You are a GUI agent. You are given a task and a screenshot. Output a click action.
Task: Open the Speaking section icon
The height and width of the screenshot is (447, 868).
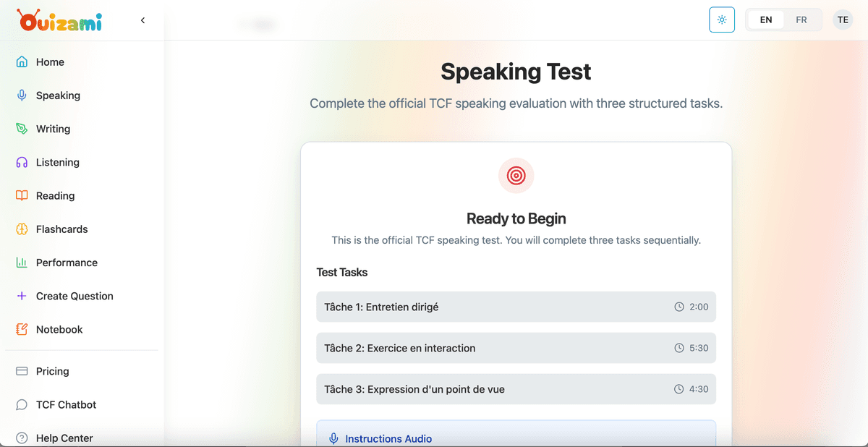pyautogui.click(x=22, y=95)
